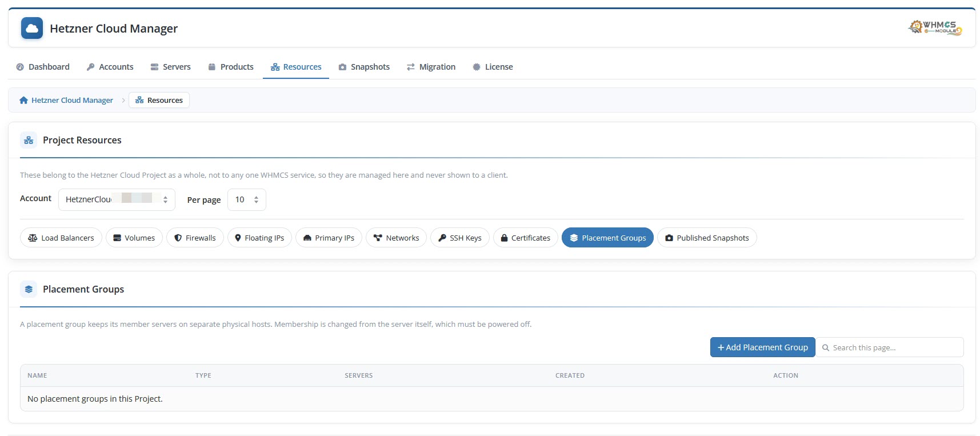
Task: Show Load Balancers resources
Action: 61,238
